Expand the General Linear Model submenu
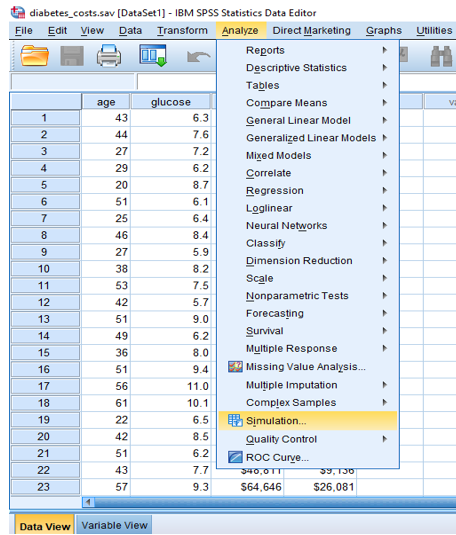 308,120
